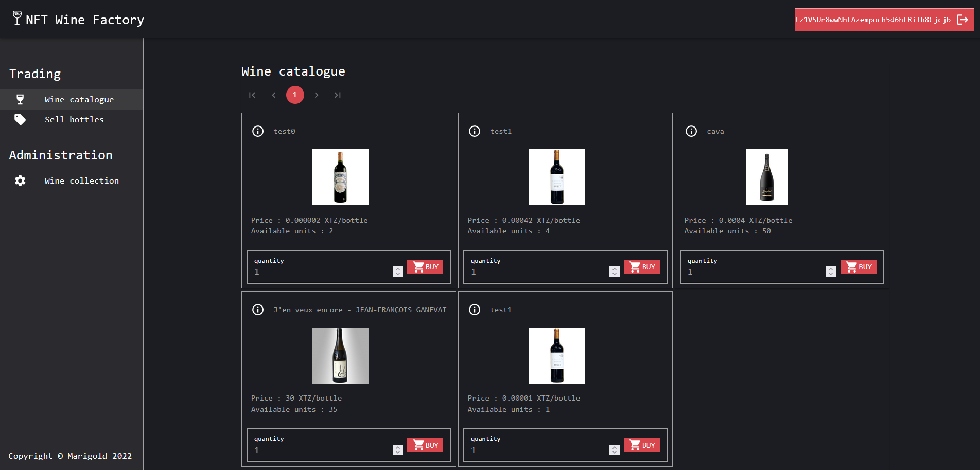Select page 1 in pagination

[295, 95]
